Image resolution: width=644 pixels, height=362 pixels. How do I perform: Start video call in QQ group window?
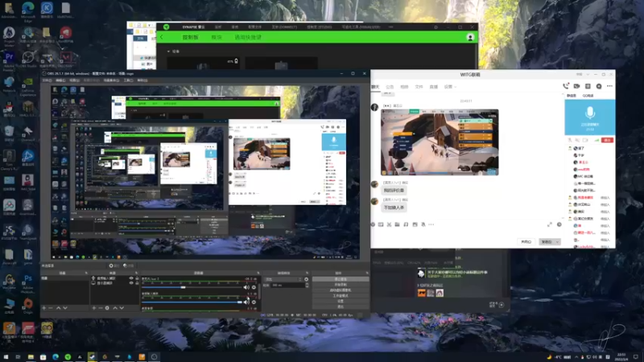[x=576, y=86]
